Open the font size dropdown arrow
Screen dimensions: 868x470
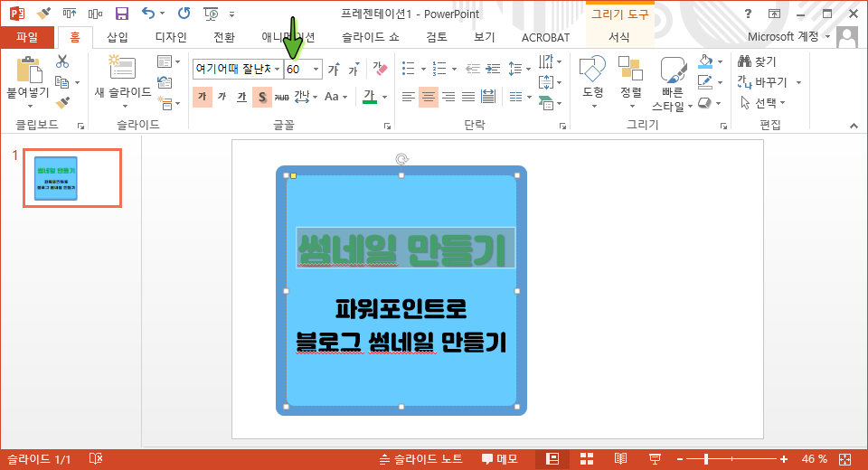tap(316, 70)
